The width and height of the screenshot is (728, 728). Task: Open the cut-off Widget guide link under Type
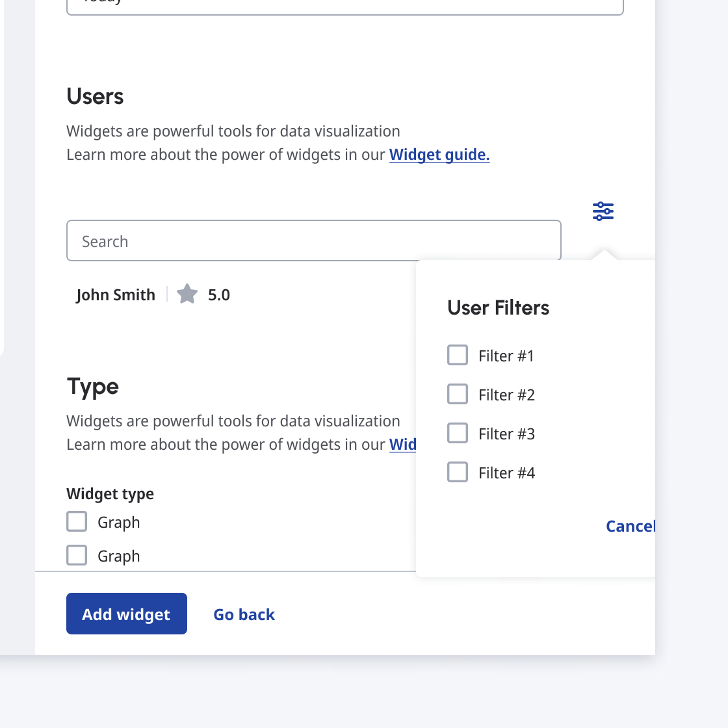click(403, 445)
